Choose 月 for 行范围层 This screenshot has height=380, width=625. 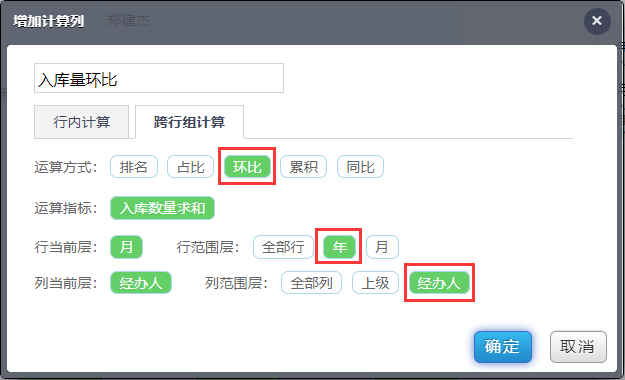coord(382,247)
